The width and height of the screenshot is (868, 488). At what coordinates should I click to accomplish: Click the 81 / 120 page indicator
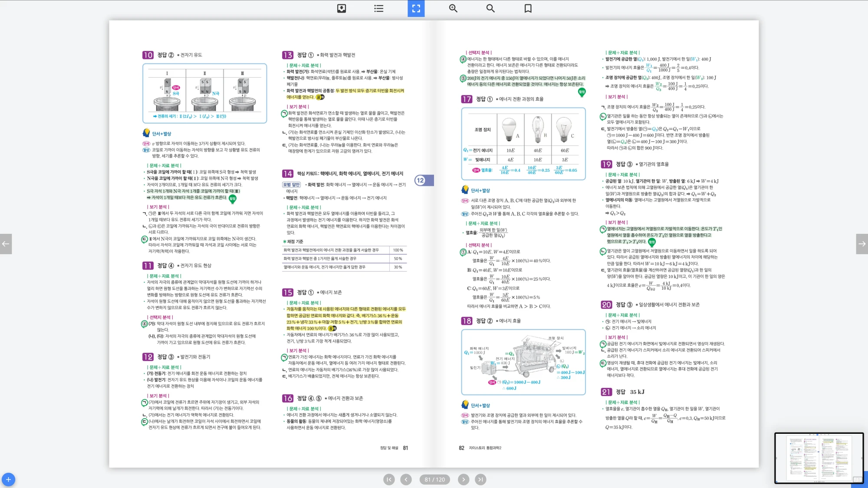tap(434, 479)
